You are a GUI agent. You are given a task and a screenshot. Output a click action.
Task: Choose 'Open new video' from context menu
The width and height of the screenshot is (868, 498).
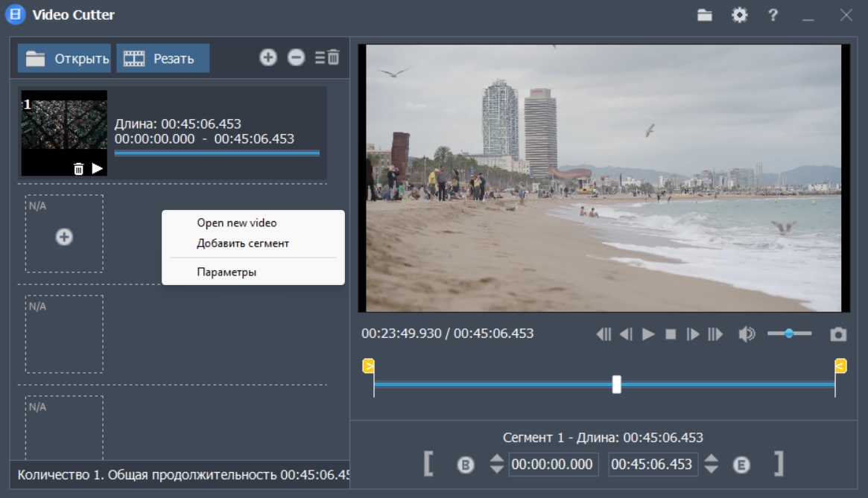[236, 223]
